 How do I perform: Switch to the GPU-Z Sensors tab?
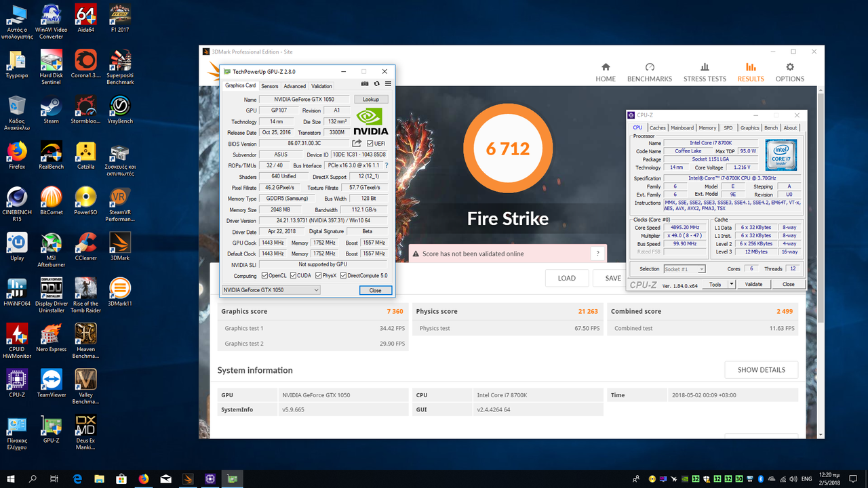click(x=270, y=86)
